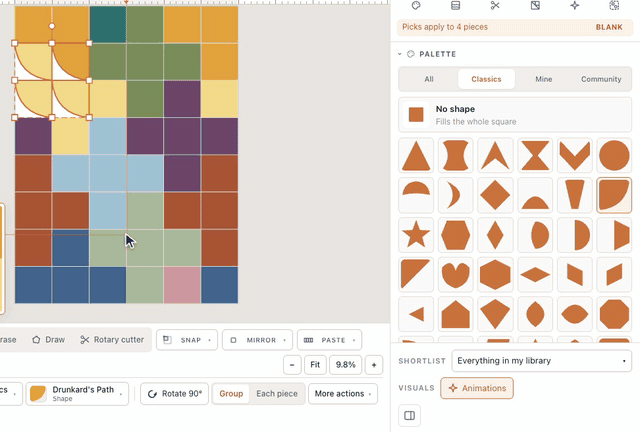Choose the arrowhead shape
This screenshot has width=640, height=432.
click(495, 156)
